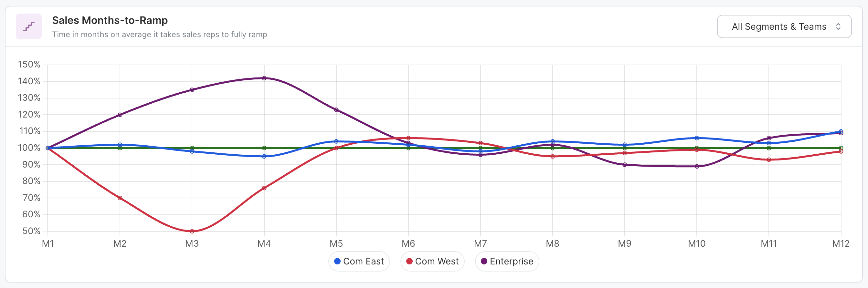The image size is (868, 288).
Task: Toggle the Com West legend series
Action: tap(432, 262)
